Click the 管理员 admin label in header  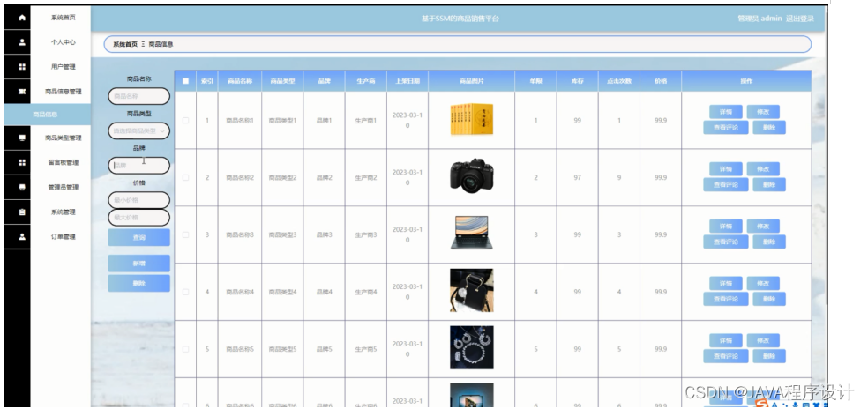point(759,19)
